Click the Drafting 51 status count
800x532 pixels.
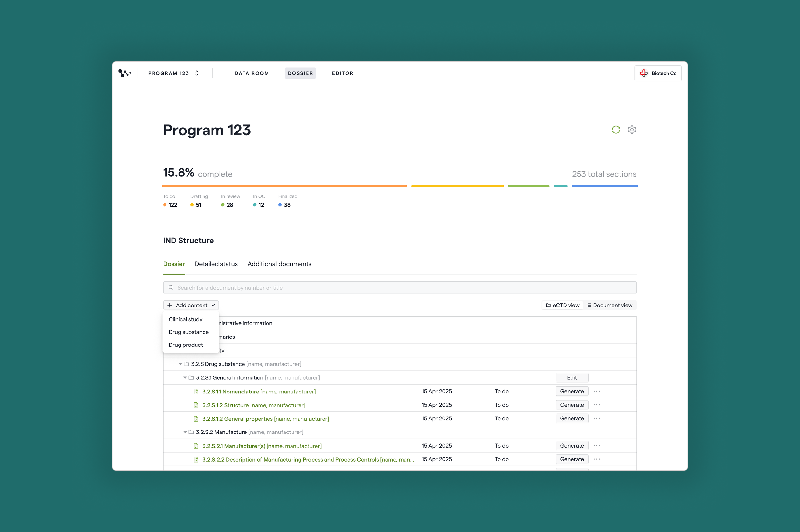pyautogui.click(x=196, y=205)
